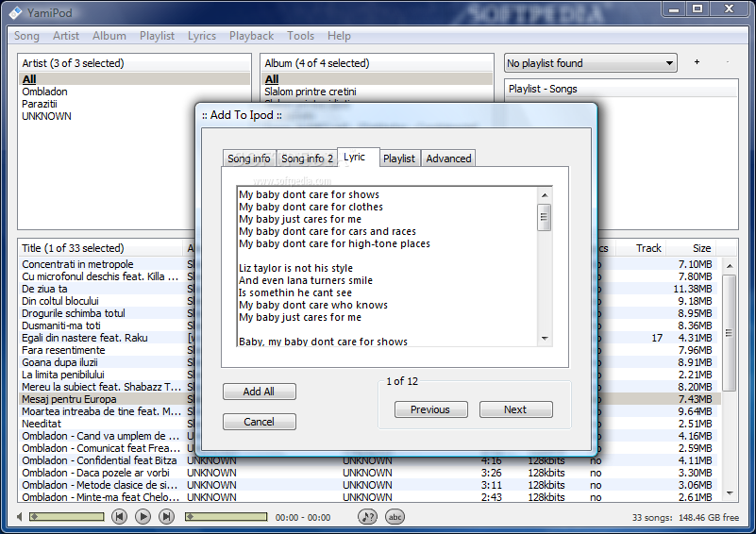
Task: Click the lyrics scrollbar thumb
Action: pos(545,217)
